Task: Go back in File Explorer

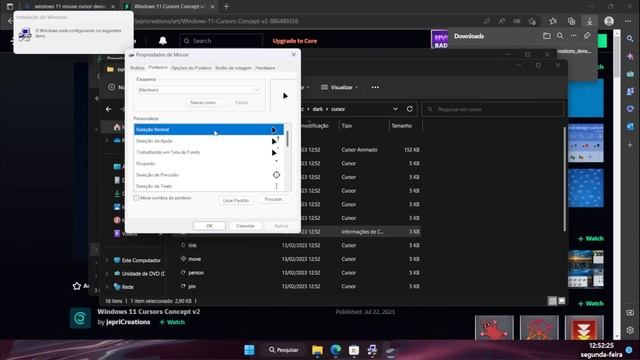Action: click(x=109, y=109)
